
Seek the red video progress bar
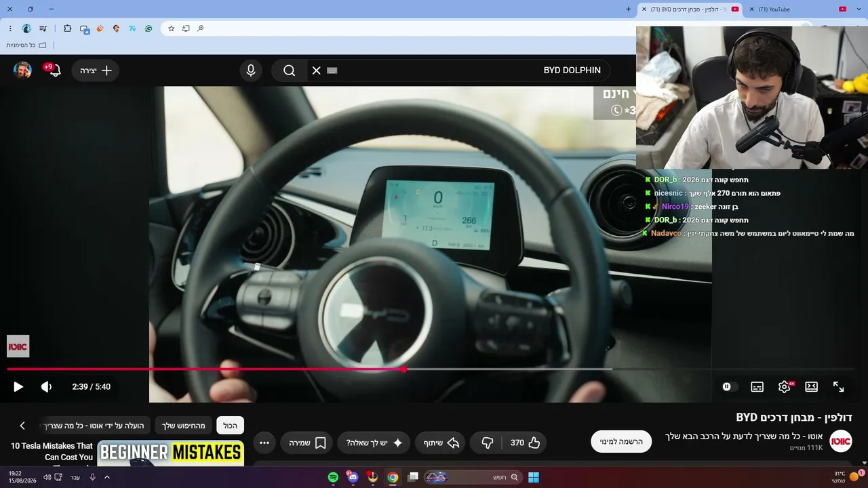pos(431,369)
